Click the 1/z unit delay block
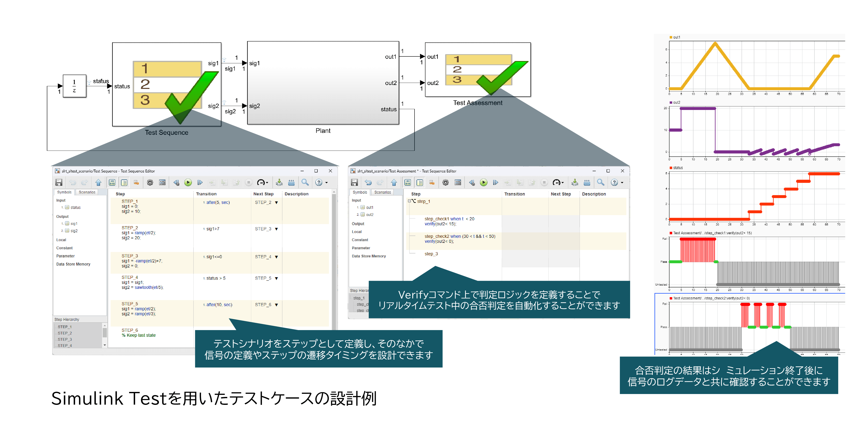The height and width of the screenshot is (434, 868). point(74,86)
